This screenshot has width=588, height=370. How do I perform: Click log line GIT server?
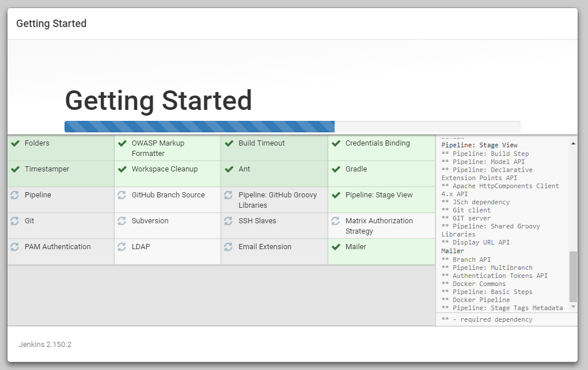(x=466, y=218)
